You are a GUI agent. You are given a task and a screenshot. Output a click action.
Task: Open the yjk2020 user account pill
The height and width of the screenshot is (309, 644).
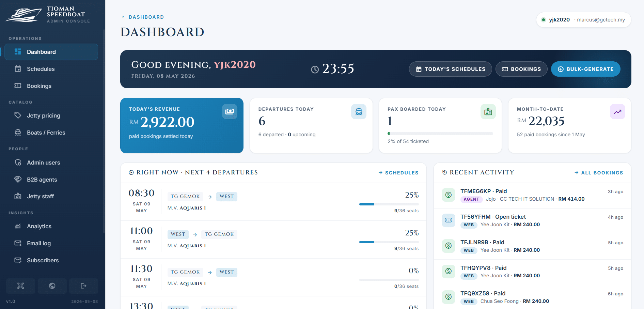click(x=583, y=20)
